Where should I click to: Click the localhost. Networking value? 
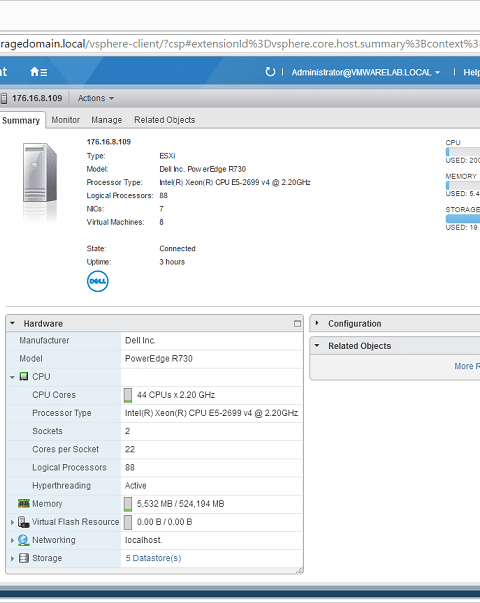pyautogui.click(x=143, y=540)
